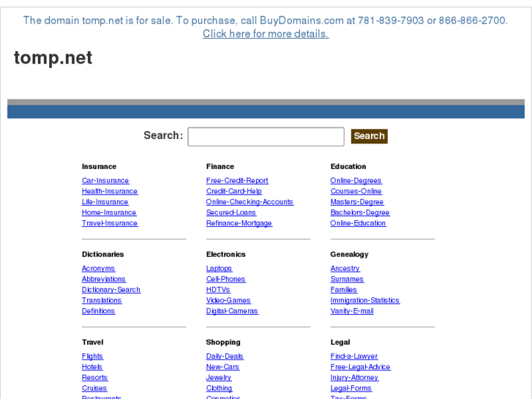532x399 pixels.
Task: Browse the Clothing link
Action: coord(220,388)
